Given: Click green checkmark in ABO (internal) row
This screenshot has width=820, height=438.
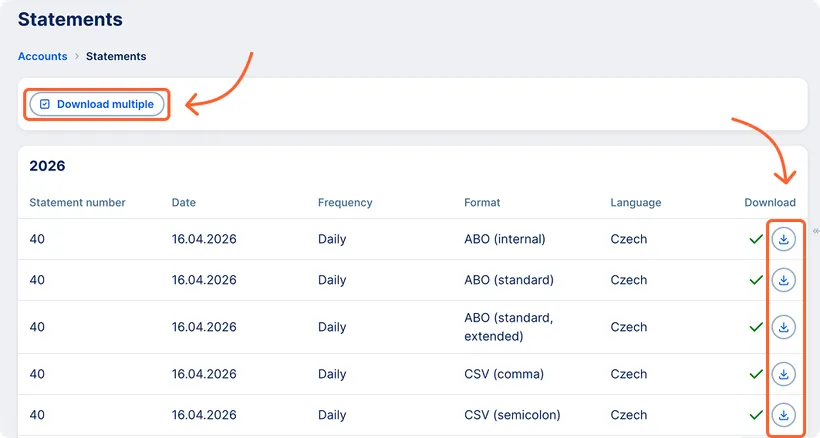Looking at the screenshot, I should (756, 240).
